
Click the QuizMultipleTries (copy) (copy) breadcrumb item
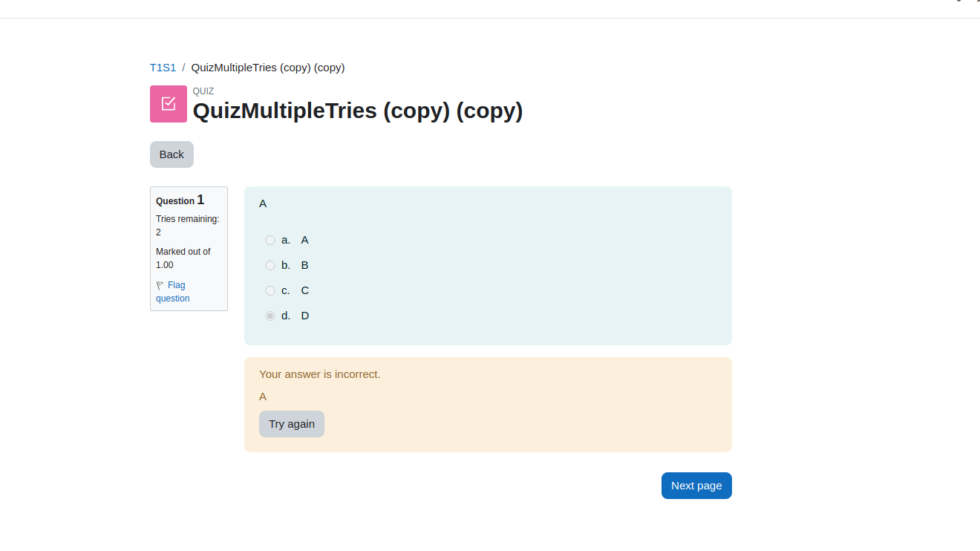click(x=268, y=68)
